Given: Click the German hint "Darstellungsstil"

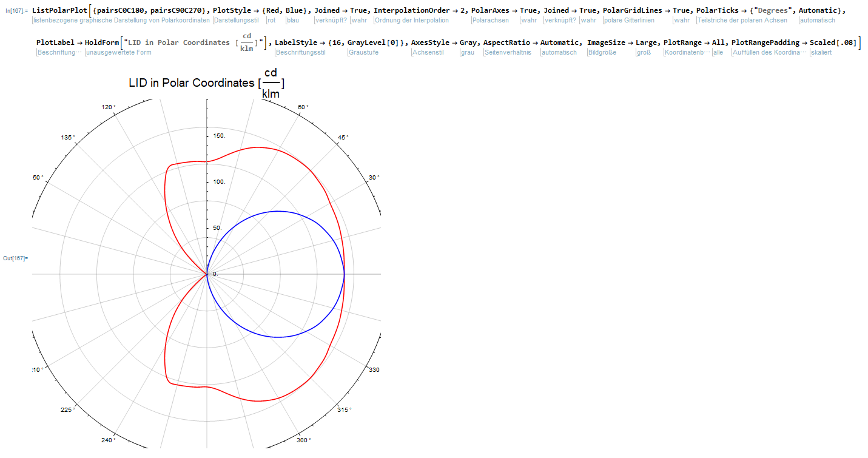Looking at the screenshot, I should click(237, 21).
